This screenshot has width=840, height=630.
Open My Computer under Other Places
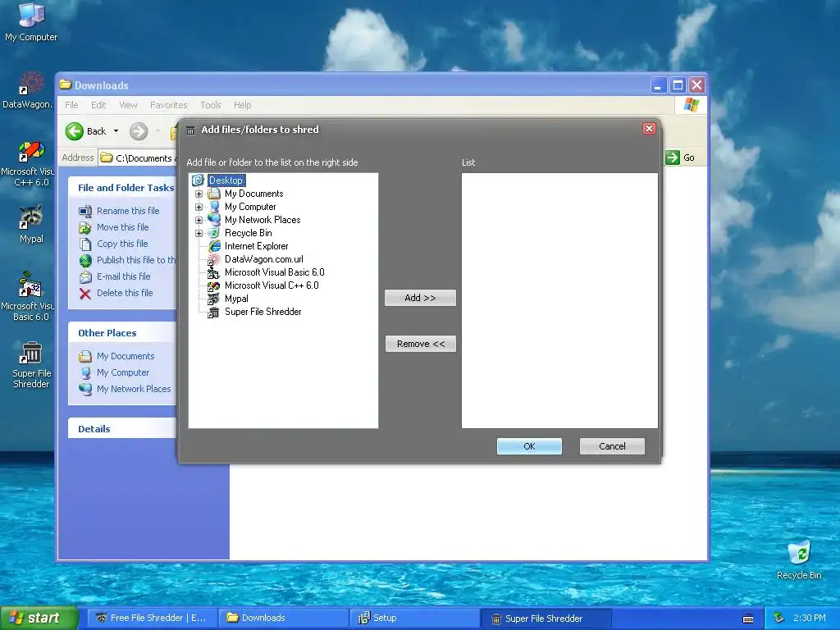point(123,373)
